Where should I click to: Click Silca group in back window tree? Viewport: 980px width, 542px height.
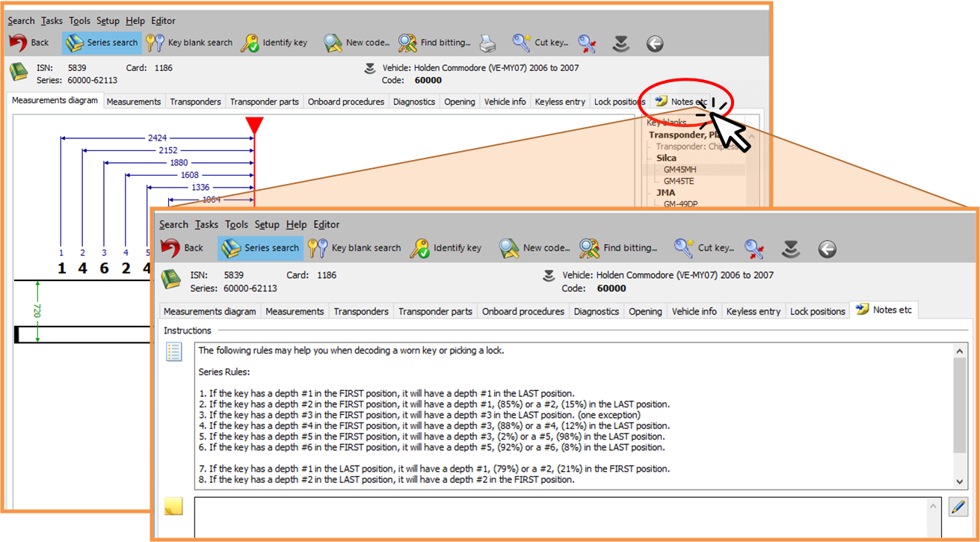[x=666, y=158]
